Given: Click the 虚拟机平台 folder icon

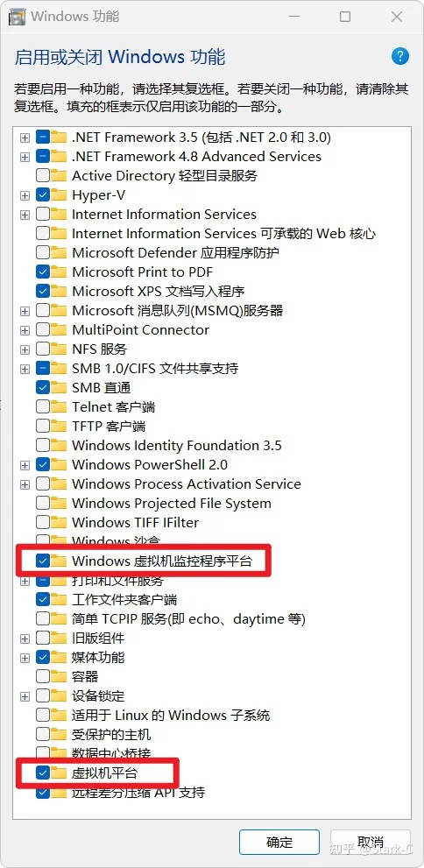Looking at the screenshot, I should point(59,773).
